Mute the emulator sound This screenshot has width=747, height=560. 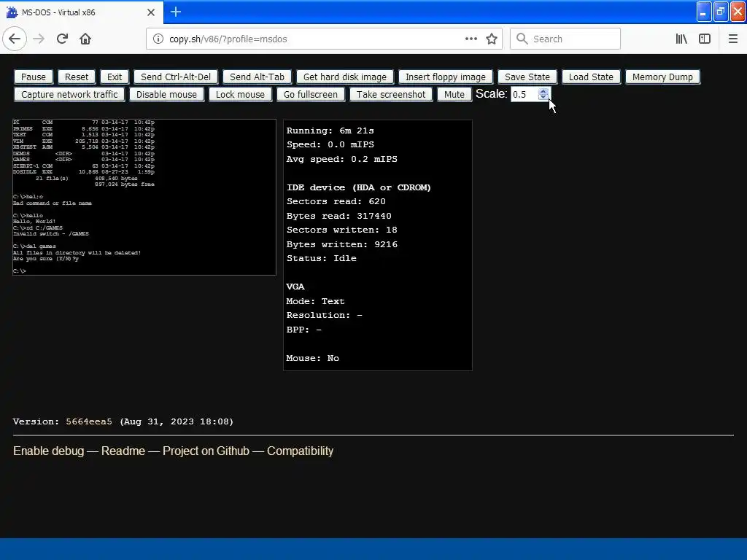pyautogui.click(x=454, y=95)
